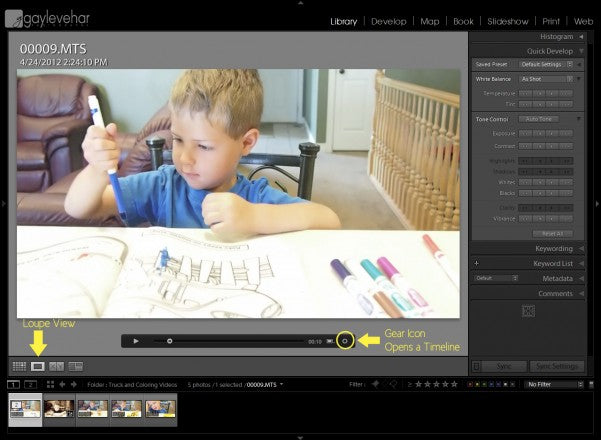Click the Auto Tone button
This screenshot has width=601, height=440.
click(x=539, y=119)
